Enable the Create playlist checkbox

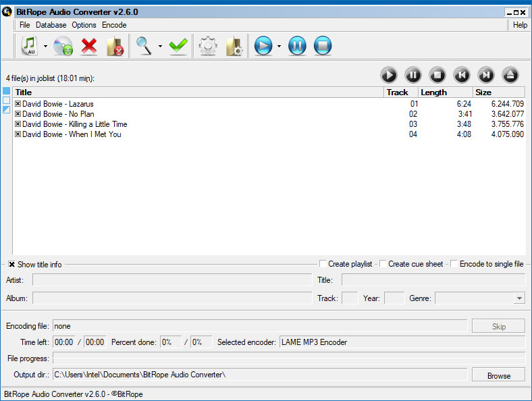(323, 264)
